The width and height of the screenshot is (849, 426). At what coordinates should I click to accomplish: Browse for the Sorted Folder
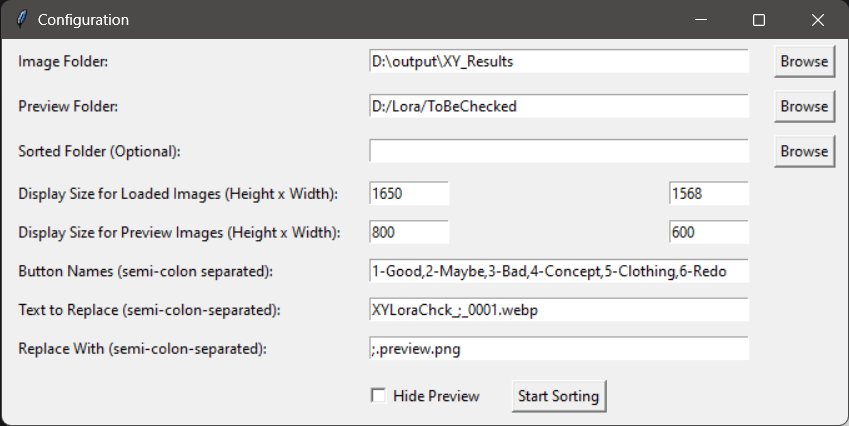click(x=804, y=151)
